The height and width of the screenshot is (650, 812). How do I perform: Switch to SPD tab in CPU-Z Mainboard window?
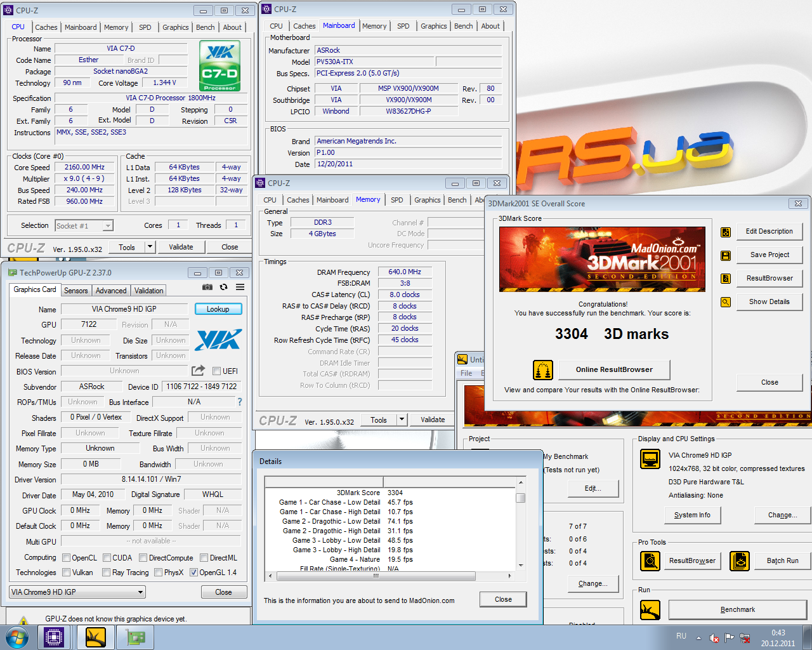[403, 26]
